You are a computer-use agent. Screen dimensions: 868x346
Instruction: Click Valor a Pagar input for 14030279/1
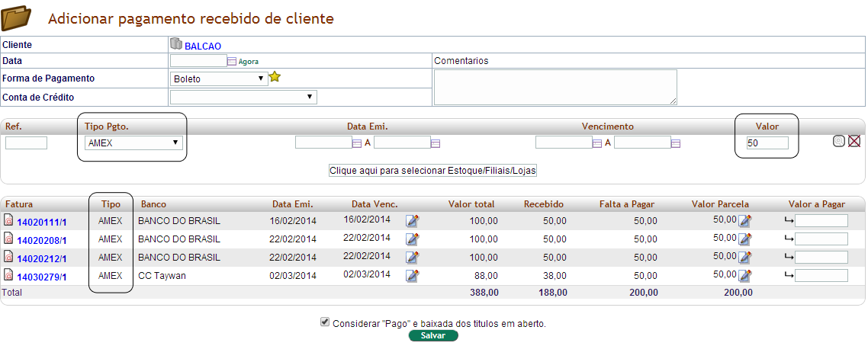click(821, 275)
